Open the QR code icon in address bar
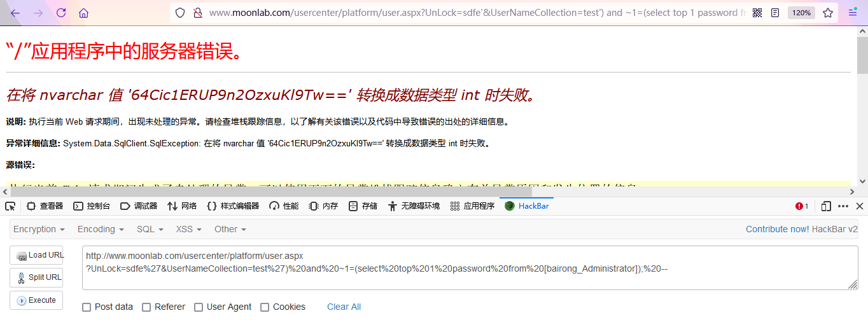Screen dimensions: 868x320 click(757, 13)
